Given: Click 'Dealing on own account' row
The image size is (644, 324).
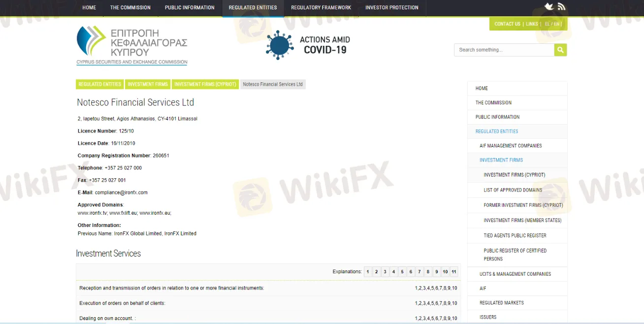Looking at the screenshot, I should coord(268,318).
